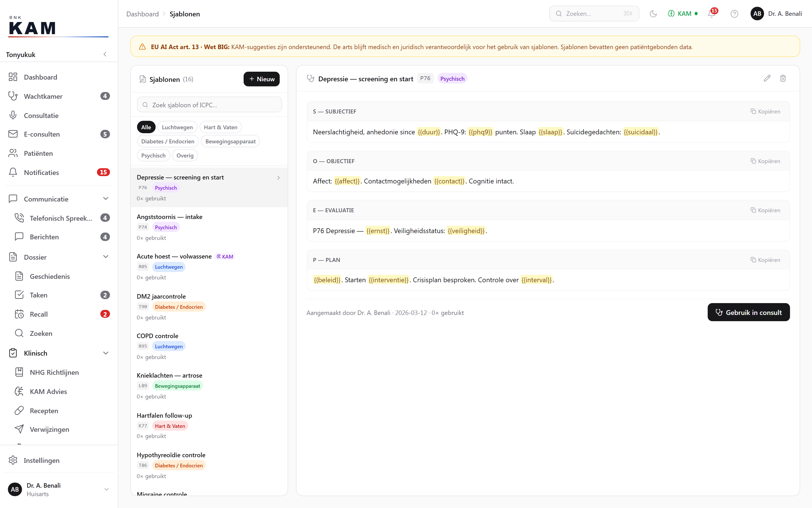The width and height of the screenshot is (812, 508).
Task: Open Dashboard from the sidebar
Action: pos(59,77)
